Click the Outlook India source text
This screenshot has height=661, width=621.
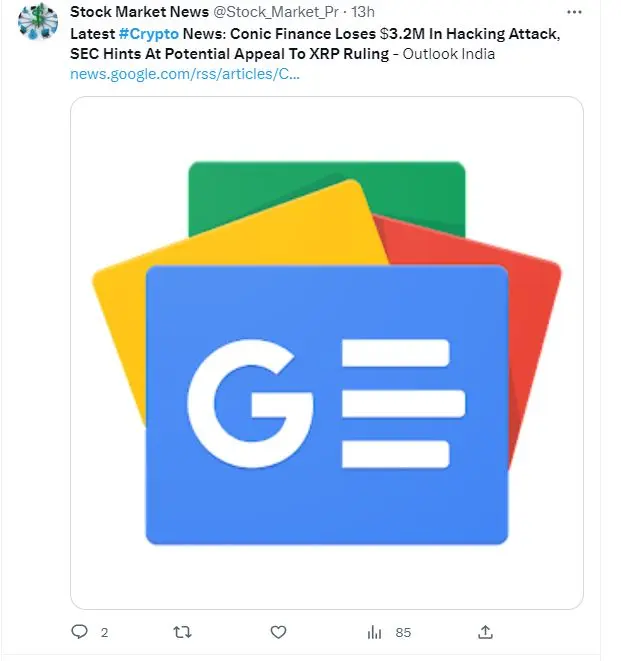click(x=449, y=53)
